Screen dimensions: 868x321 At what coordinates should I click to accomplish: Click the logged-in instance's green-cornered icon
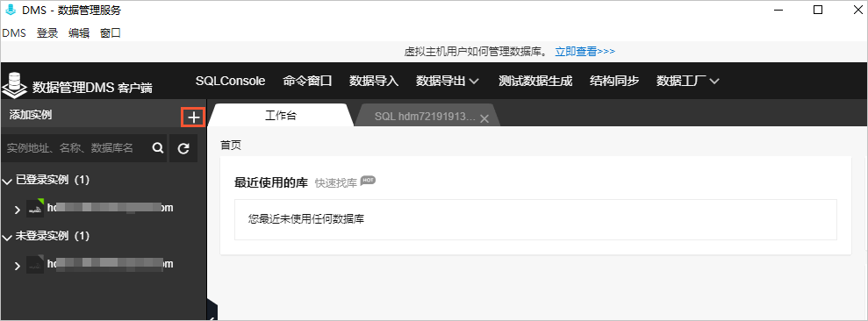click(35, 208)
